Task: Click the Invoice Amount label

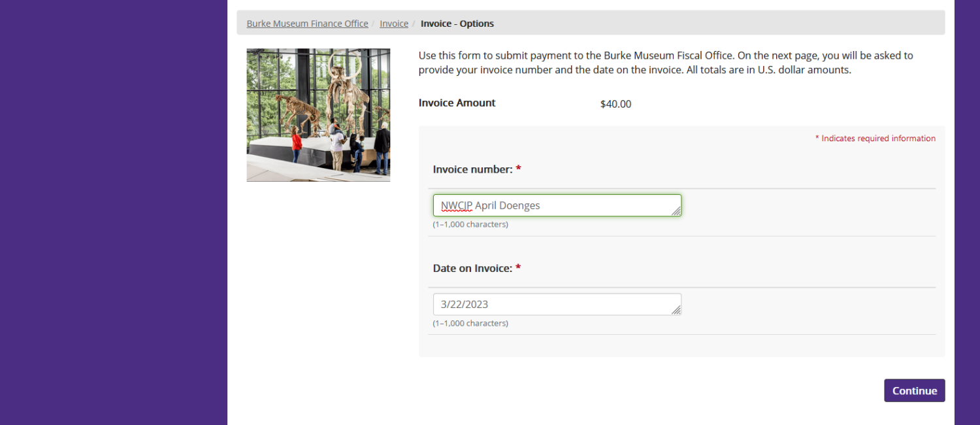Action: [457, 103]
